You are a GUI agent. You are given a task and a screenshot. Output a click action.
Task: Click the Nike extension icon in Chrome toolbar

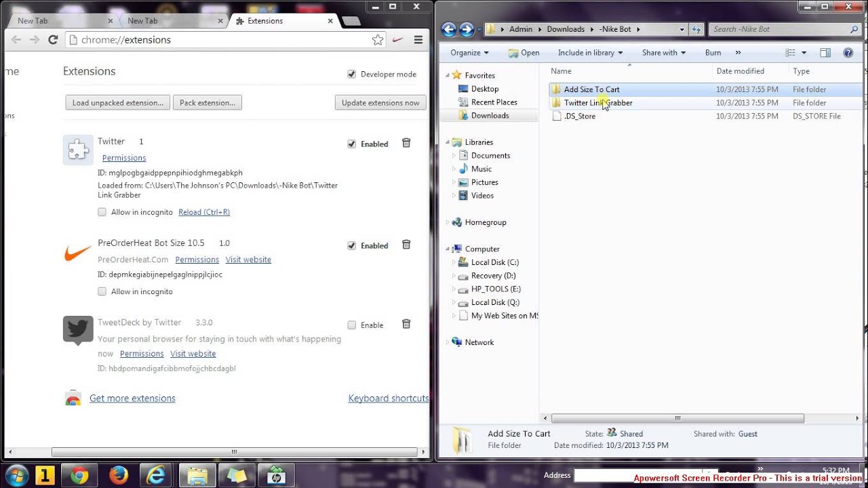click(398, 40)
